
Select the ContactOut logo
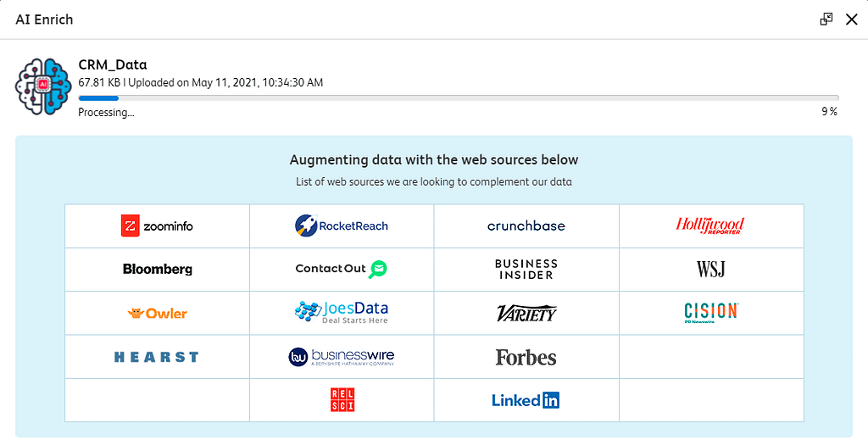(342, 269)
